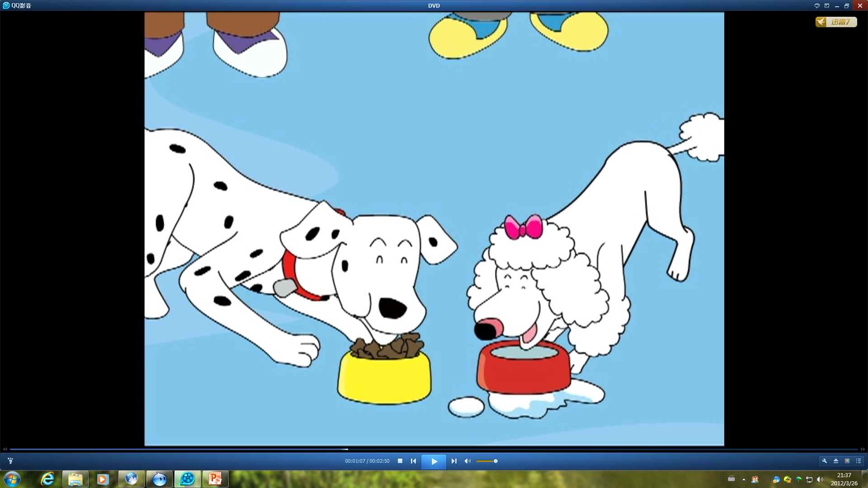Open the globe browser taskbar icon
This screenshot has width=868, height=488.
(x=132, y=479)
